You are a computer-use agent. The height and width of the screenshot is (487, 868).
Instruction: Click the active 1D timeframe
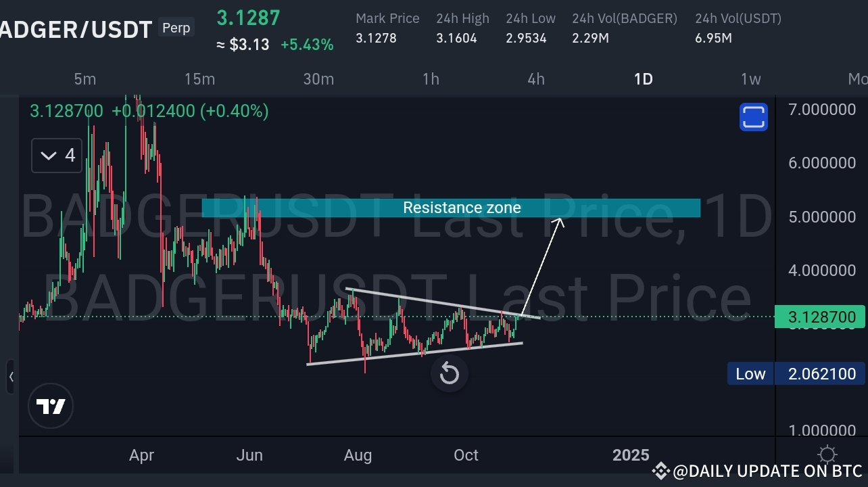click(x=643, y=79)
